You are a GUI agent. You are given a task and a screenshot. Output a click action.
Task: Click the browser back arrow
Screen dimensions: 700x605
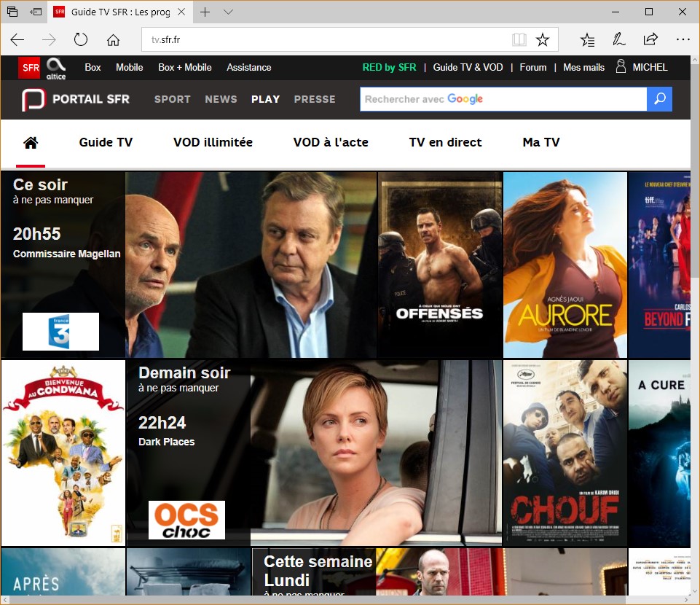(17, 40)
